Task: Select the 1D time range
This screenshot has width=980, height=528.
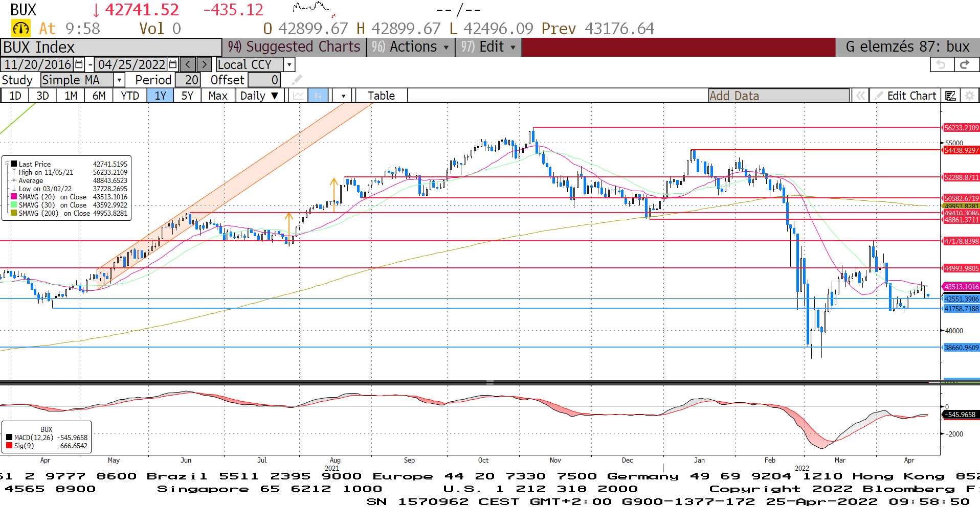Action: tap(15, 96)
